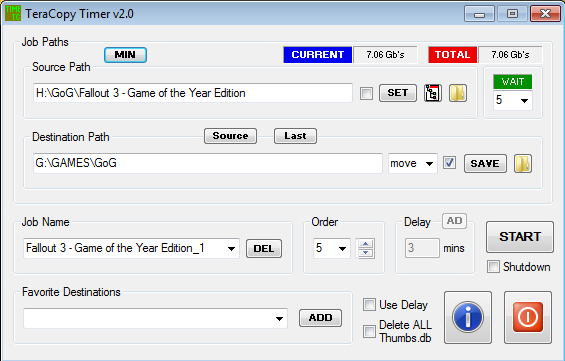
Task: Click the TeraCopy Timer title bar icon
Action: click(13, 14)
